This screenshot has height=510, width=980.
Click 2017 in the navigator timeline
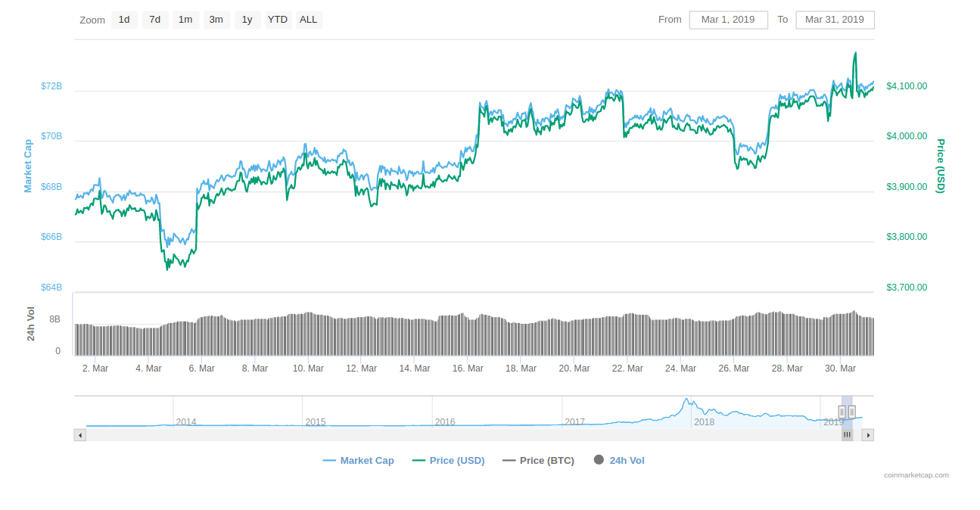point(574,422)
